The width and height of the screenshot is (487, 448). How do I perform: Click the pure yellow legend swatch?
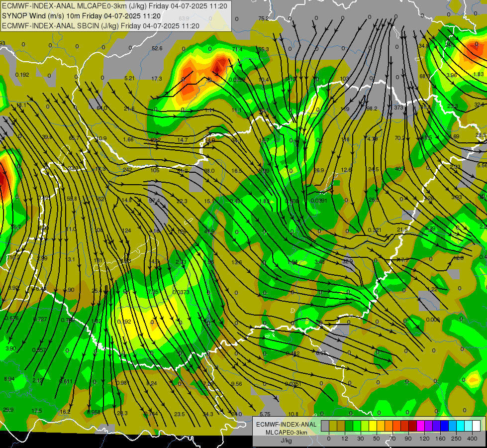[x=373, y=426]
